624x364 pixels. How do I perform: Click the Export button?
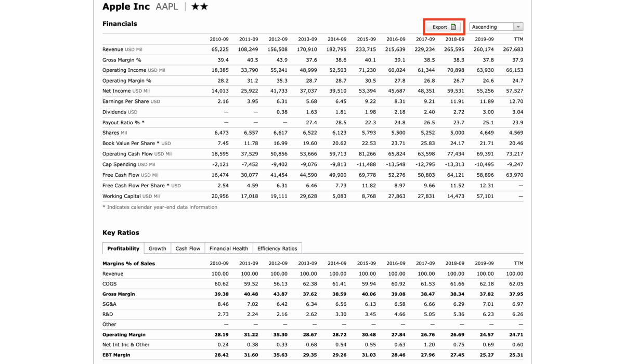(444, 27)
